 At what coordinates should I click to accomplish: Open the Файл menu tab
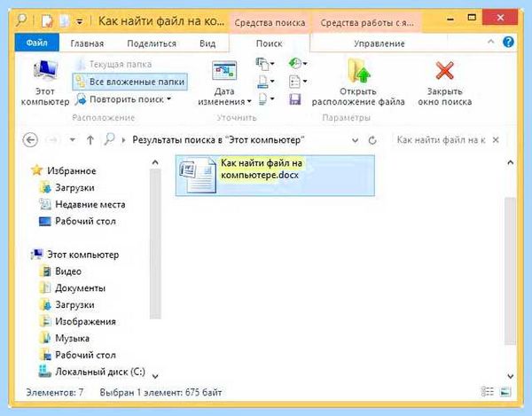click(37, 43)
